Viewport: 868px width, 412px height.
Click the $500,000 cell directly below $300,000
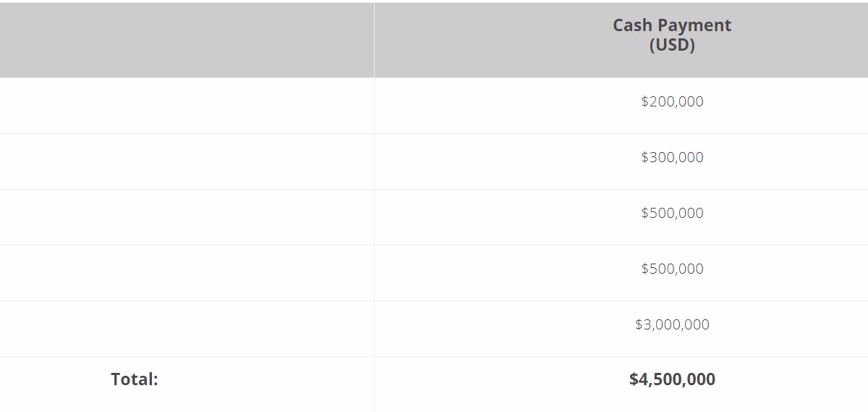(x=621, y=217)
